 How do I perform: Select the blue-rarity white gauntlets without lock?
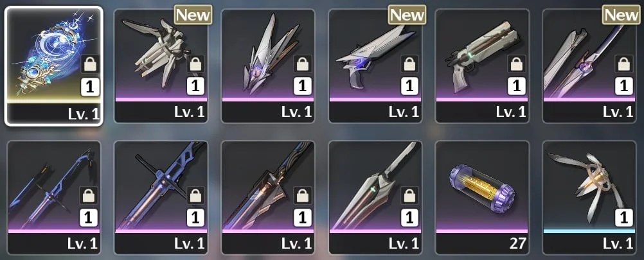pos(589,198)
